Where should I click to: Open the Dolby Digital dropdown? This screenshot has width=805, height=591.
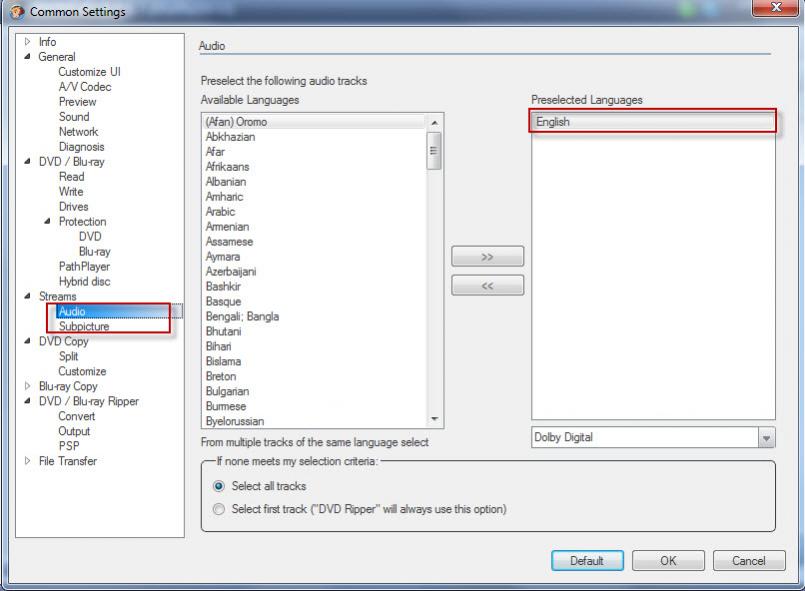766,438
